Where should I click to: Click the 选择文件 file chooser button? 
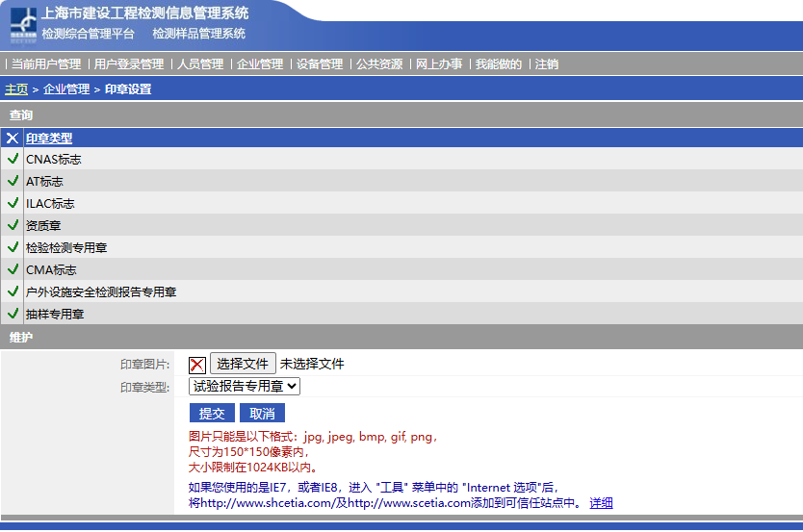point(243,364)
